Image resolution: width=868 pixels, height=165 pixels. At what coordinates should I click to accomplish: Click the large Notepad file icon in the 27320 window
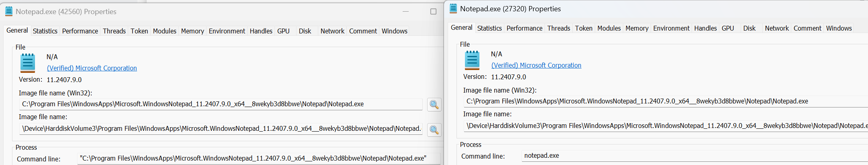point(472,60)
